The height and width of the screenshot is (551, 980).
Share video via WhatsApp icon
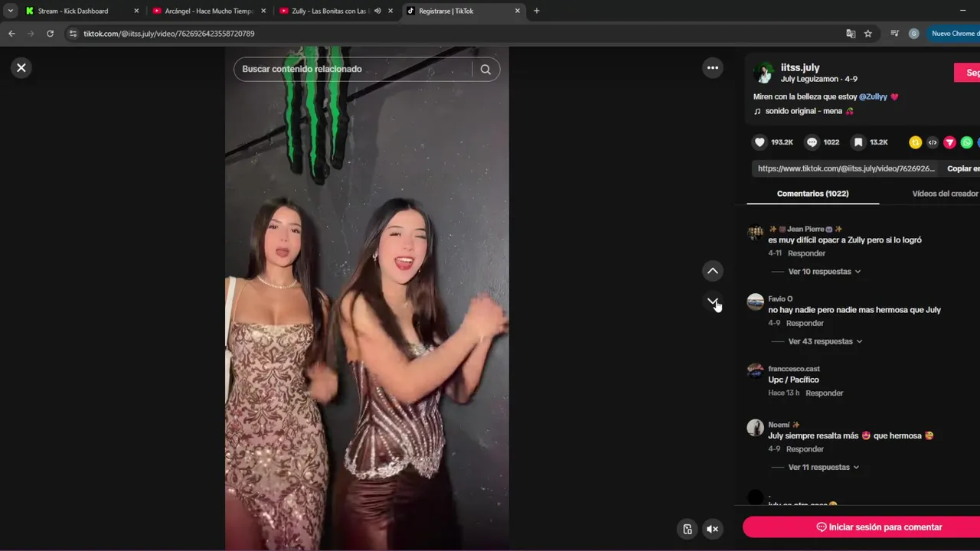pos(967,142)
